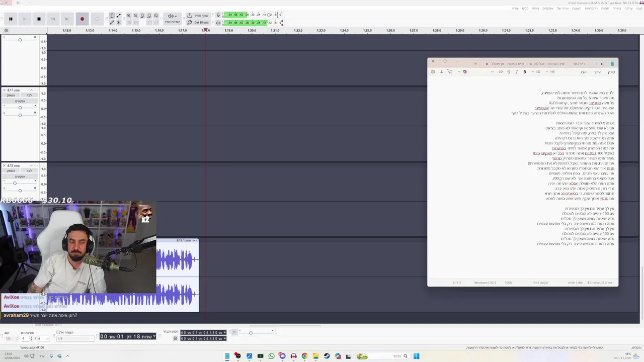Fit project to width zoom icon
Viewport: 644px width, 362px height.
pyautogui.click(x=149, y=16)
